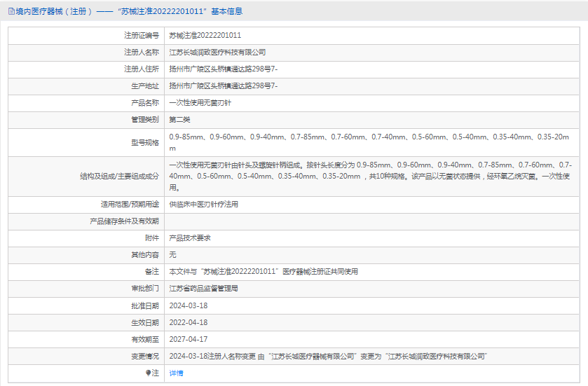
Task: Click the document icon before the page title
Action: pos(11,12)
